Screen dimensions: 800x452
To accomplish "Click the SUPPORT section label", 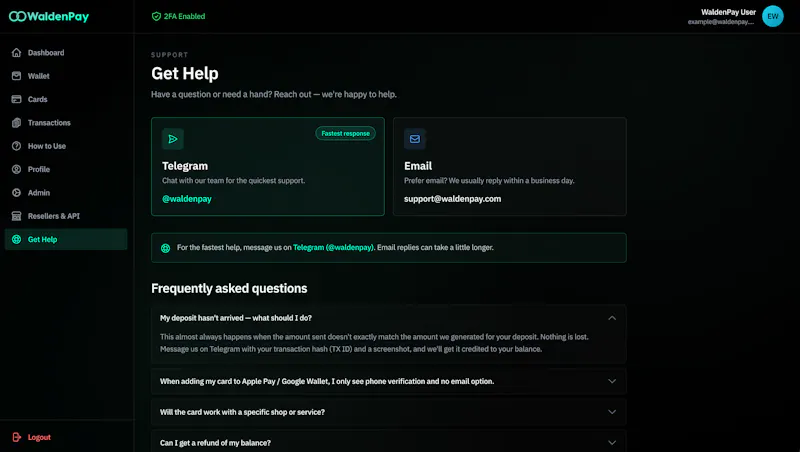I will [169, 55].
